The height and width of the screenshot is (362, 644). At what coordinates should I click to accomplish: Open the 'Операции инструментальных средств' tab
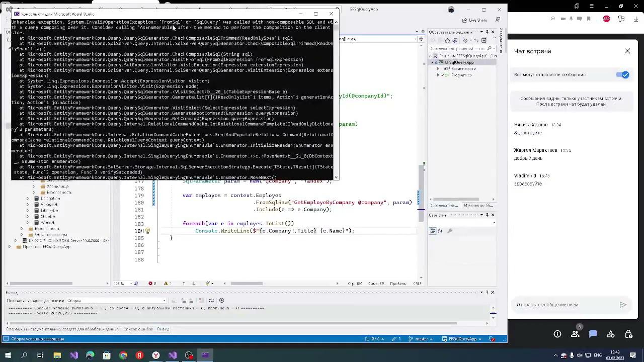point(63,329)
